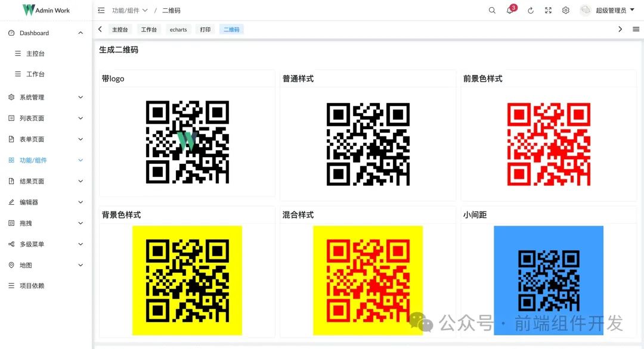Expand the 列表页面 menu

(45, 118)
